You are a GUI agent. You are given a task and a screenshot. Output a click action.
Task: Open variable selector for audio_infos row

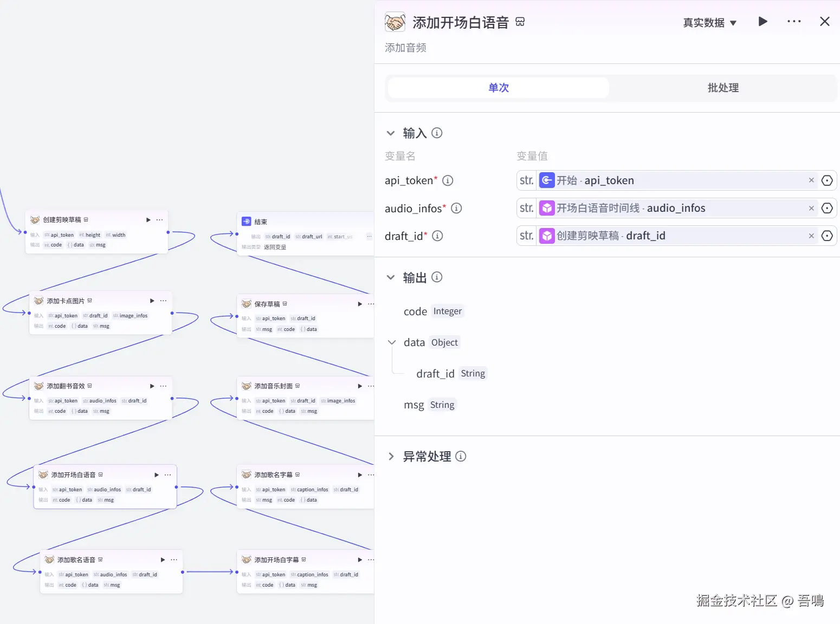(x=827, y=208)
